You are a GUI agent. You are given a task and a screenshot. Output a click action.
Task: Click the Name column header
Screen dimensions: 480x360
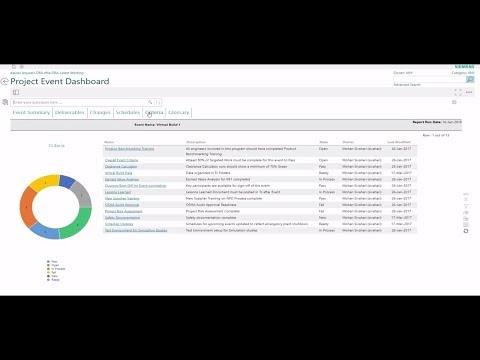109,142
